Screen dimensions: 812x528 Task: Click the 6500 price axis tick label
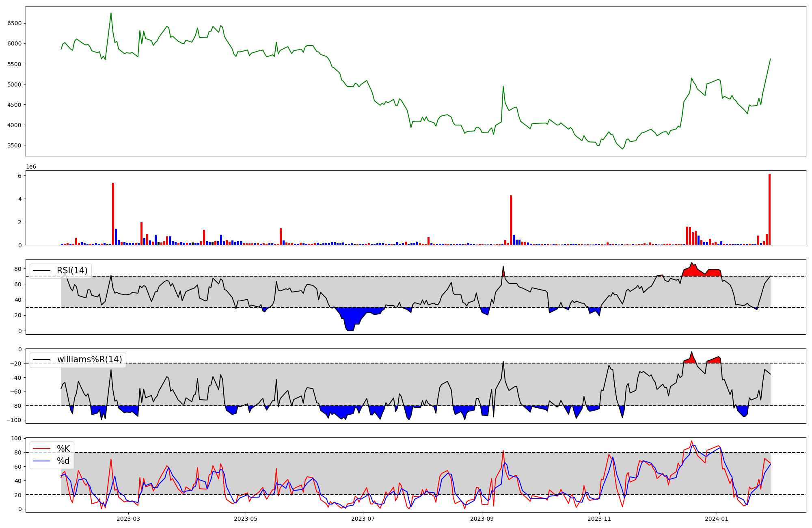coord(15,23)
